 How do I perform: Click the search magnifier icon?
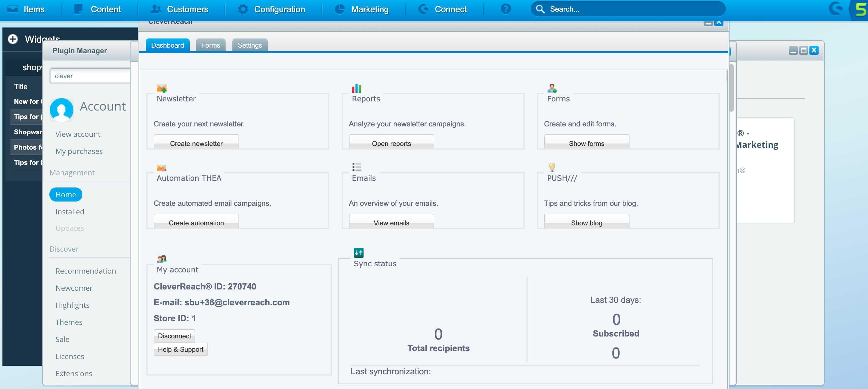point(540,9)
